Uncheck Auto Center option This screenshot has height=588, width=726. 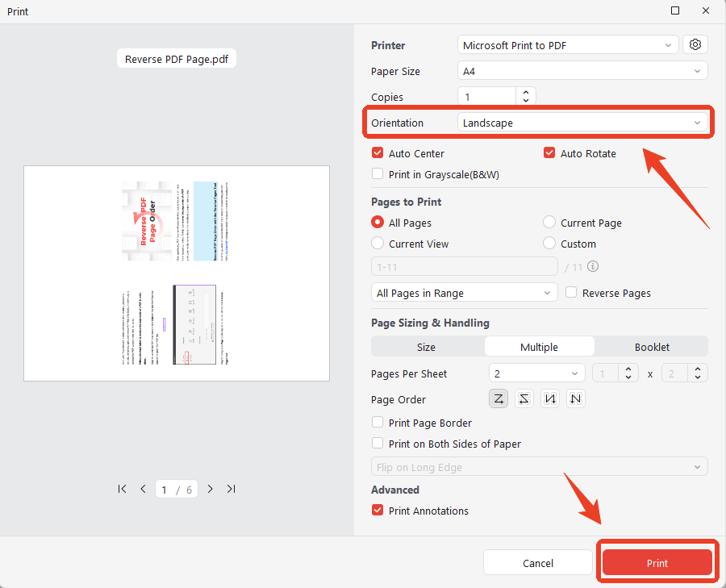point(378,152)
